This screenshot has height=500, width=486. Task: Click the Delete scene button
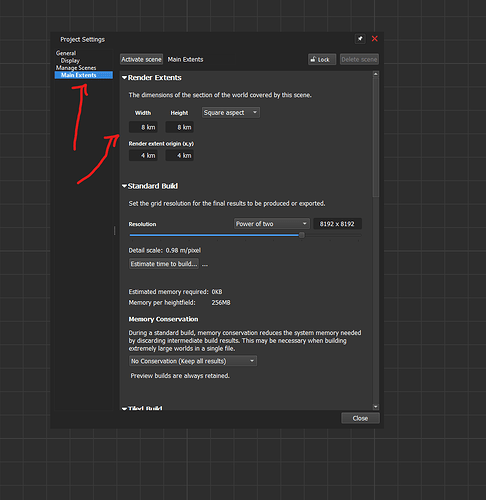(x=359, y=59)
